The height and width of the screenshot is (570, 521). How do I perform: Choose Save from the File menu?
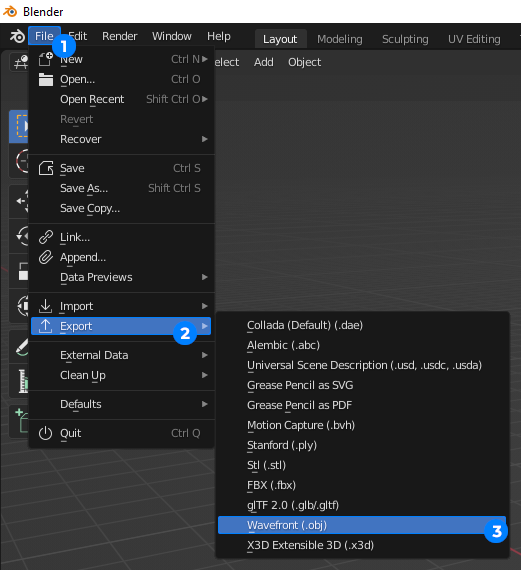tap(121, 168)
